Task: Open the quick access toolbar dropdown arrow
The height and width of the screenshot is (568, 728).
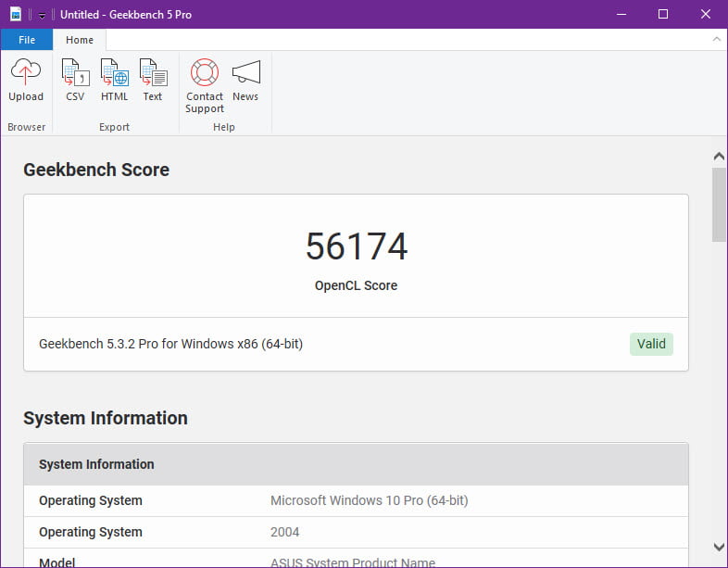Action: [x=42, y=16]
